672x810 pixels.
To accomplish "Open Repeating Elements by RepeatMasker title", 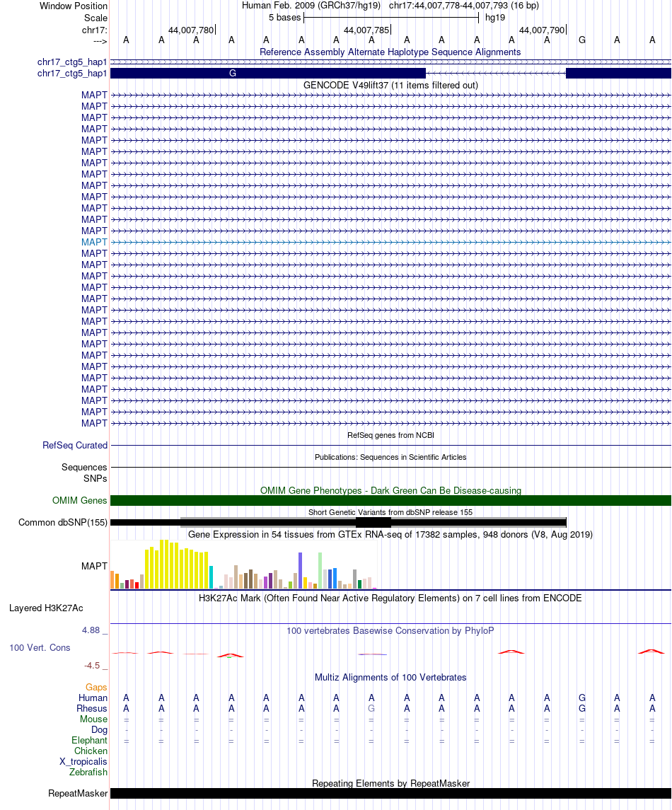I will pos(390,784).
